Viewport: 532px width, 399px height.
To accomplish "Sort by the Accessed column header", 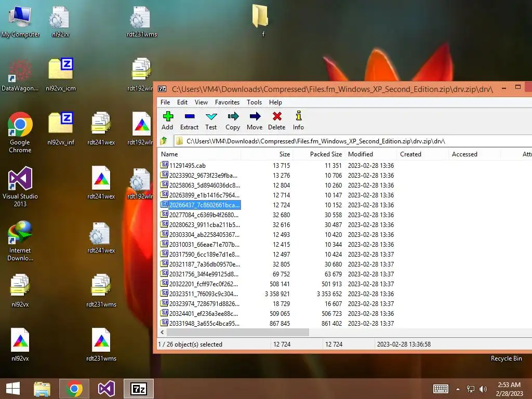I will [475, 154].
